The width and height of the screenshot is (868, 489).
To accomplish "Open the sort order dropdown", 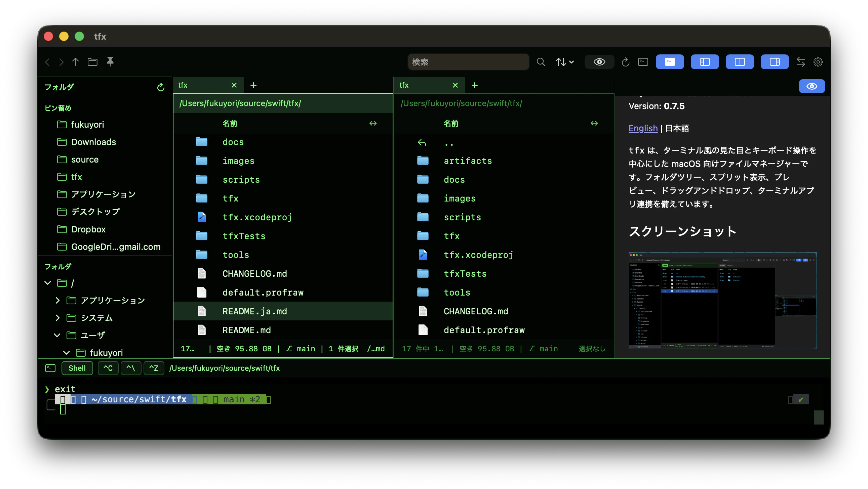I will tap(564, 62).
